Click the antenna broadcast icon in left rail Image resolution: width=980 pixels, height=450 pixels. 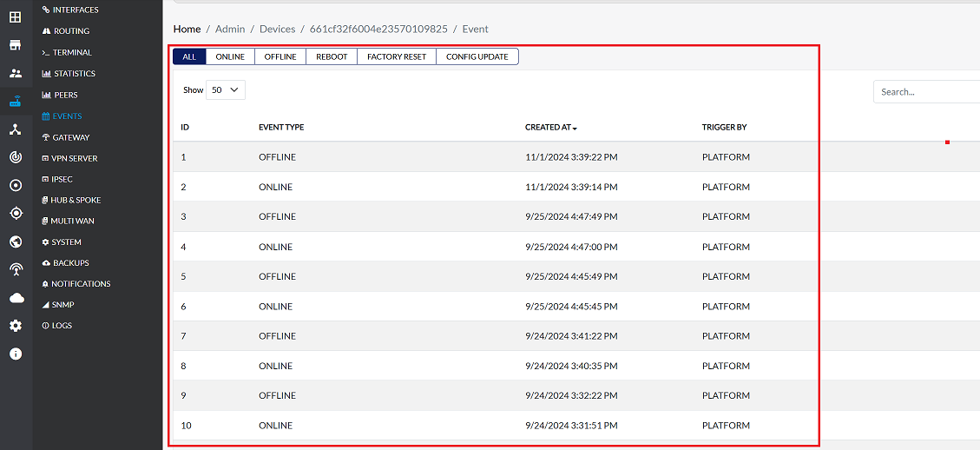tap(16, 269)
